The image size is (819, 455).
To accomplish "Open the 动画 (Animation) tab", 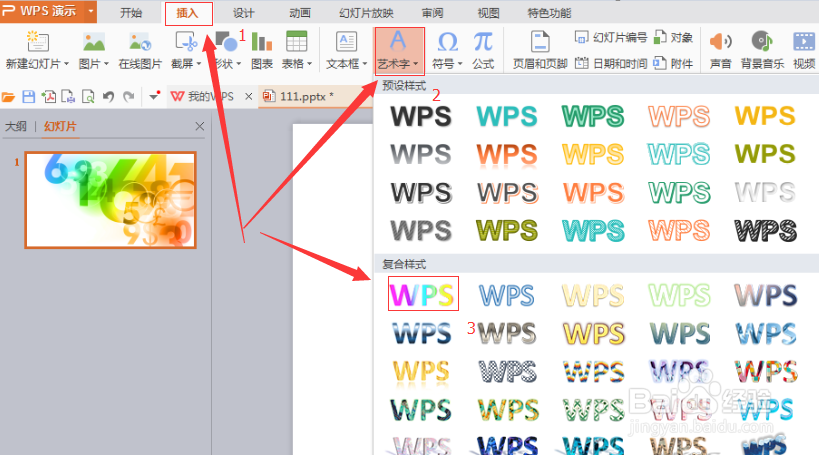I will point(300,13).
